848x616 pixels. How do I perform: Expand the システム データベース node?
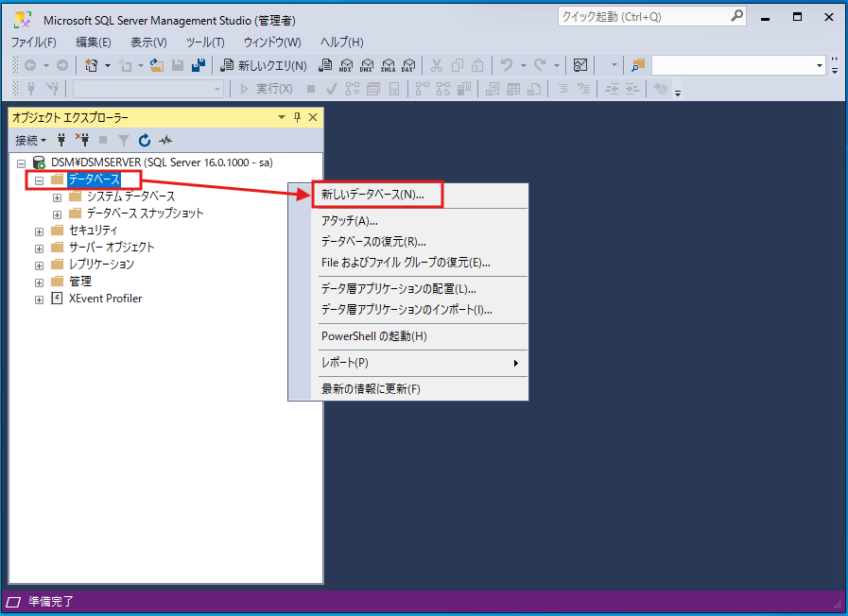point(57,197)
